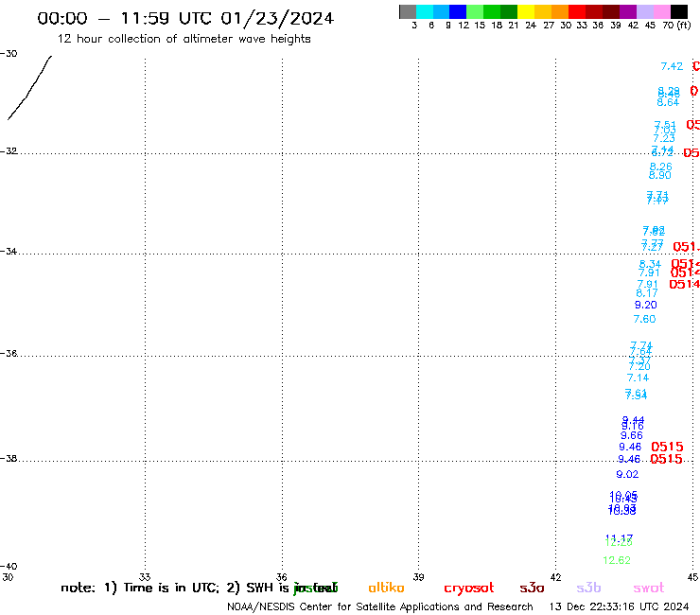700x615 pixels.
Task: Select the dark blue 9.20 reading
Action: point(645,305)
